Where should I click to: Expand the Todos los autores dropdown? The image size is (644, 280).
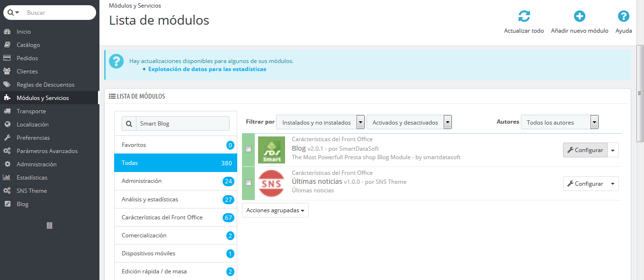[559, 122]
